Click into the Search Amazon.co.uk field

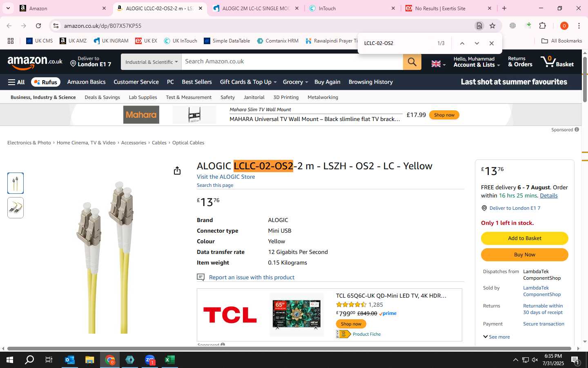[292, 62]
